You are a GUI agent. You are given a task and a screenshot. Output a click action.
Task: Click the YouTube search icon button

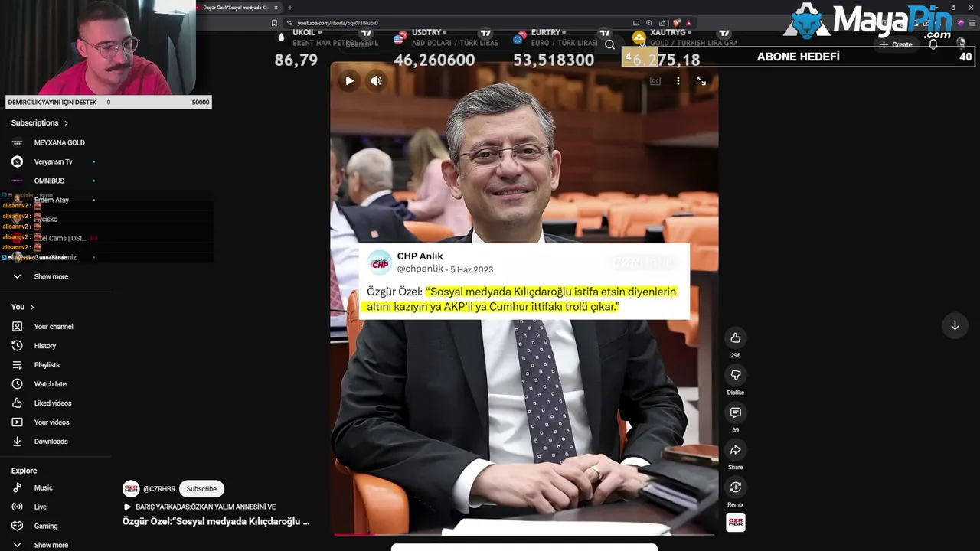[609, 44]
